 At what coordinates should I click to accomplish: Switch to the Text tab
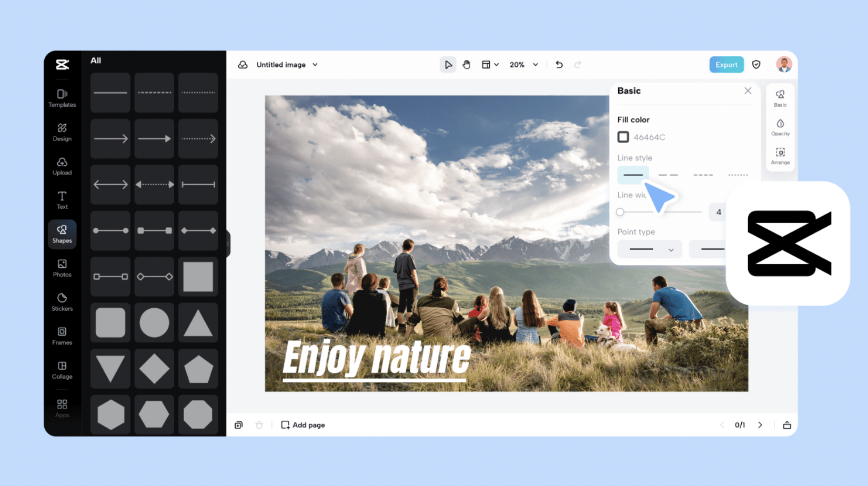(x=62, y=200)
